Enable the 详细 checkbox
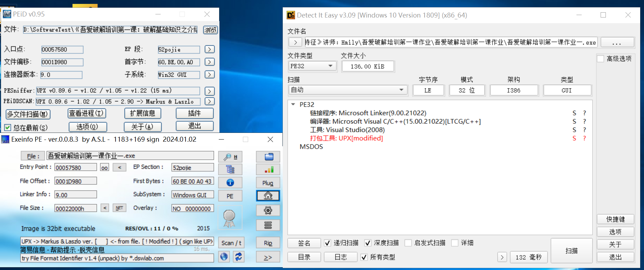 [x=455, y=243]
